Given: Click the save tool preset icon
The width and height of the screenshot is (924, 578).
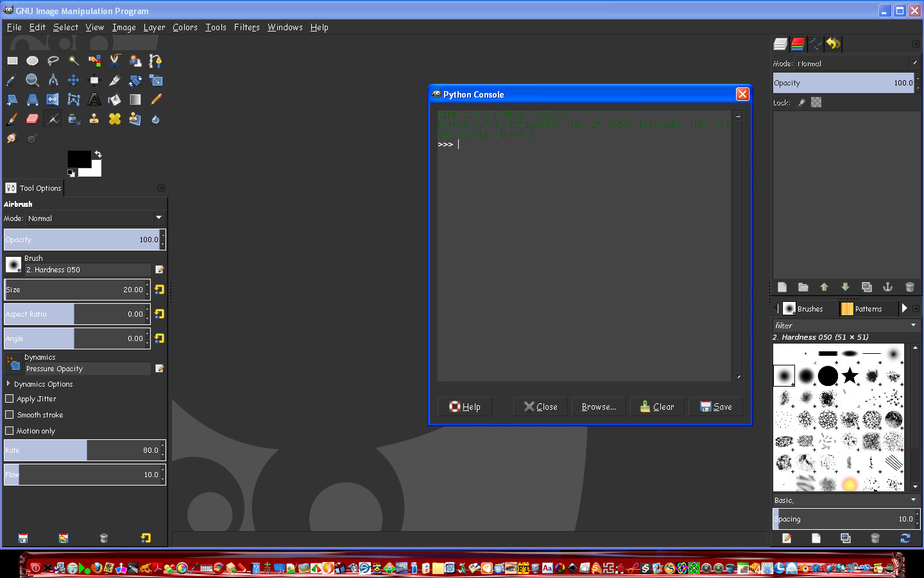Looking at the screenshot, I should point(23,538).
